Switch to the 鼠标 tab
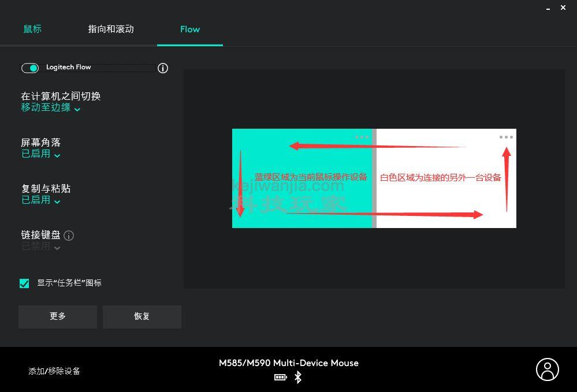577x392 pixels. 32,28
